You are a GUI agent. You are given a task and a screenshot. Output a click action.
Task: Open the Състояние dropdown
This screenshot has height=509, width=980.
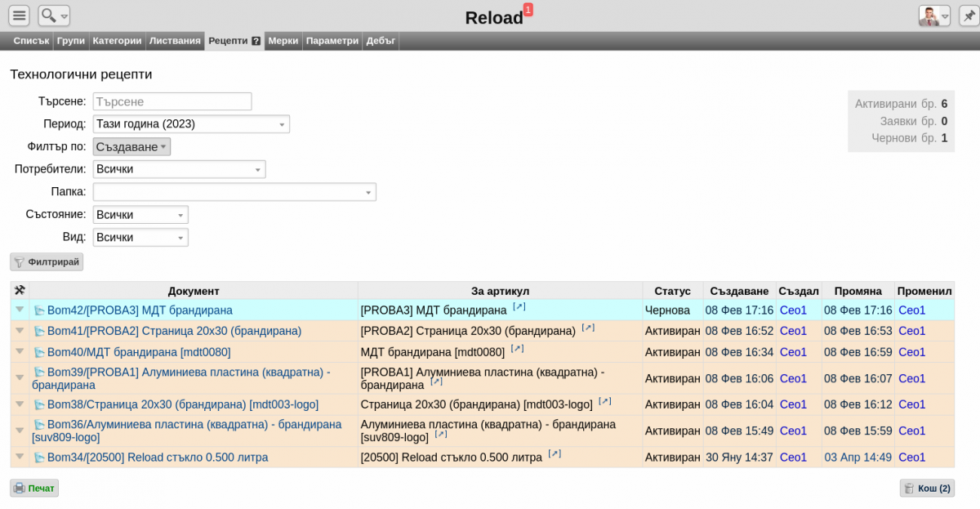coord(140,215)
